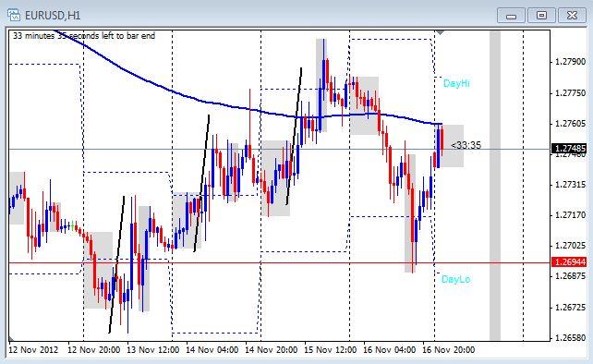Click the DayLo label on chart
Viewport: 593px width, 364px height.
pyautogui.click(x=456, y=279)
